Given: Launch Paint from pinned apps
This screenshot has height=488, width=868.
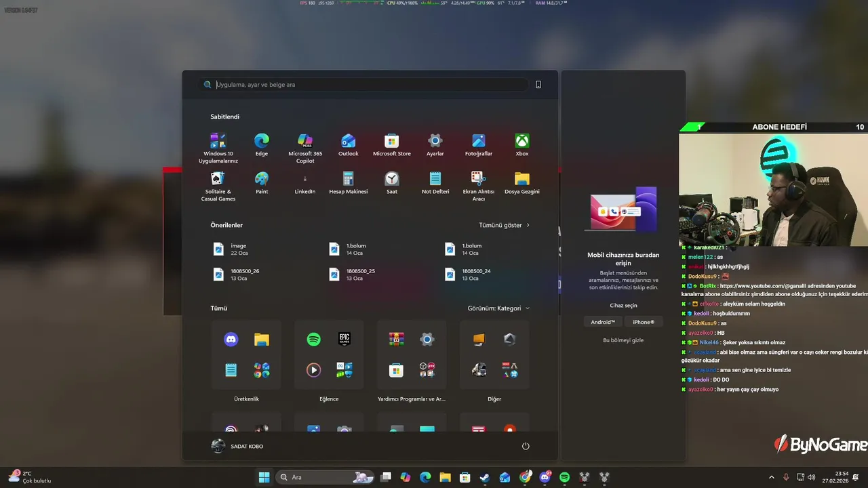Looking at the screenshot, I should pyautogui.click(x=262, y=183).
